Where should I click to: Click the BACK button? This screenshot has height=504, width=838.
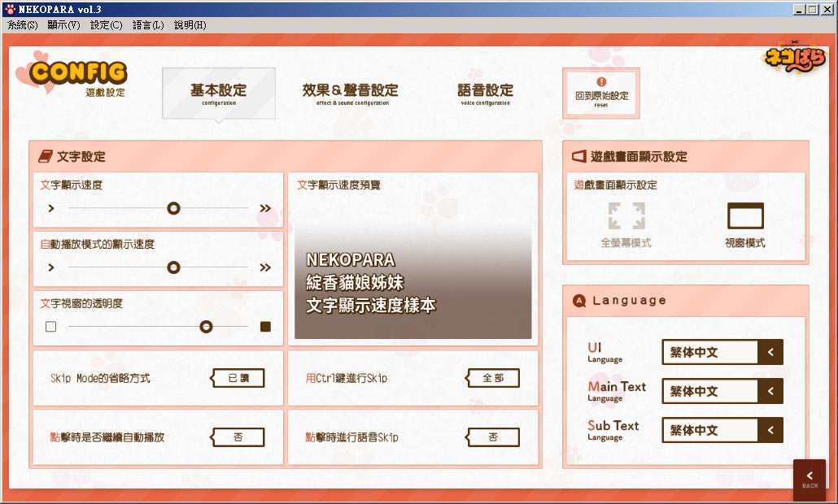[x=810, y=479]
